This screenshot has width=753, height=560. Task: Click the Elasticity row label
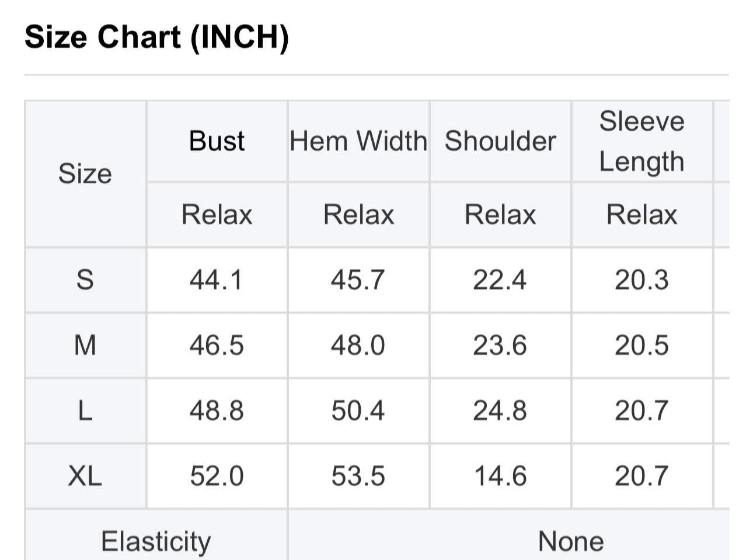coord(156,541)
